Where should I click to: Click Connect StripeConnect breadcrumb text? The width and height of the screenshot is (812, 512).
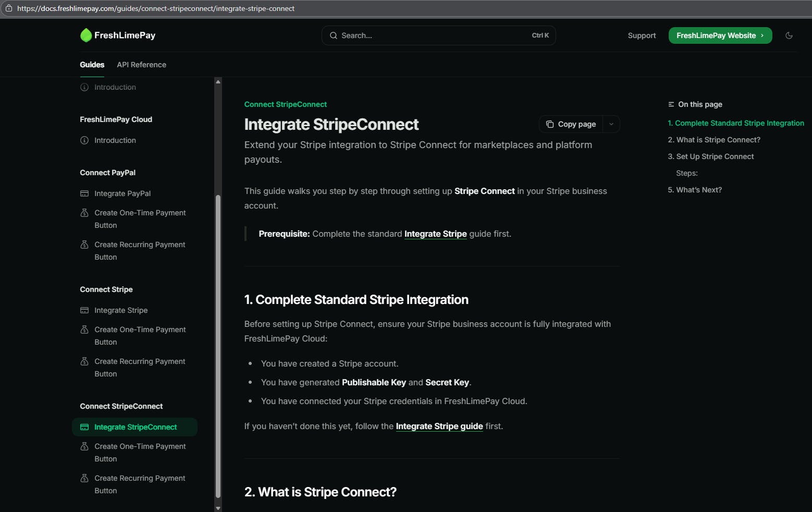coord(286,104)
